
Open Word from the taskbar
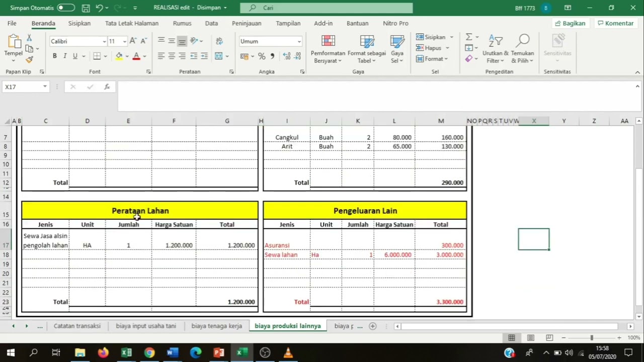pyautogui.click(x=172, y=352)
